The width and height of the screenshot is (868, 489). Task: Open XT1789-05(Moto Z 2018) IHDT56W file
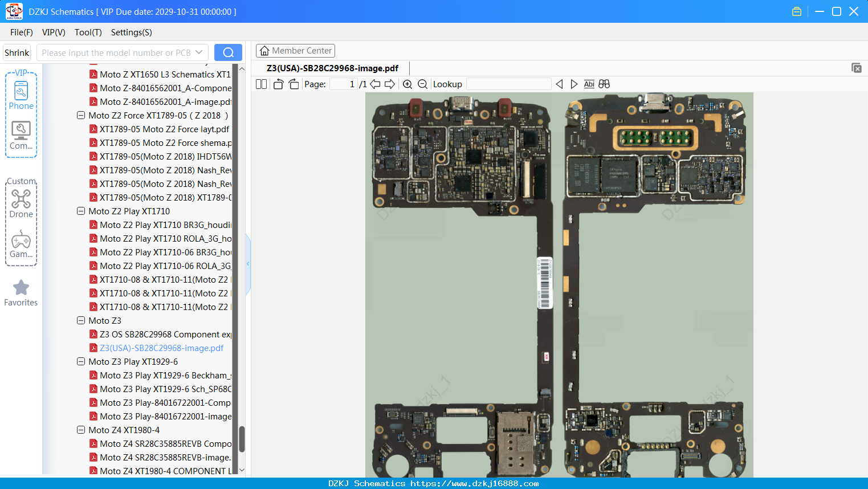tap(165, 157)
